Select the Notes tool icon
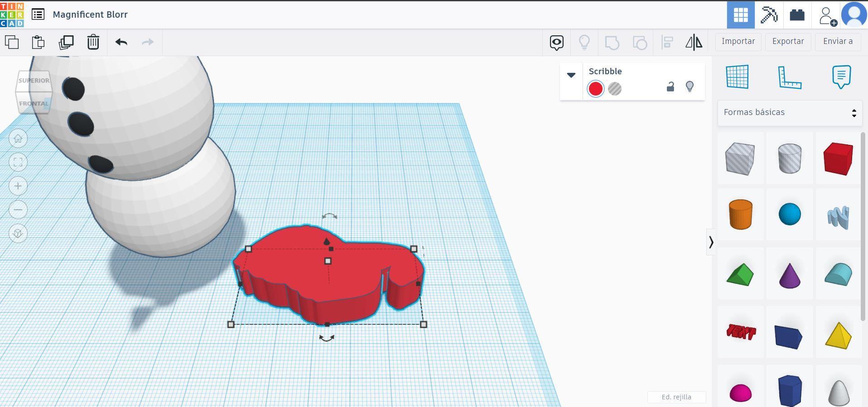The image size is (868, 407). coord(841,77)
